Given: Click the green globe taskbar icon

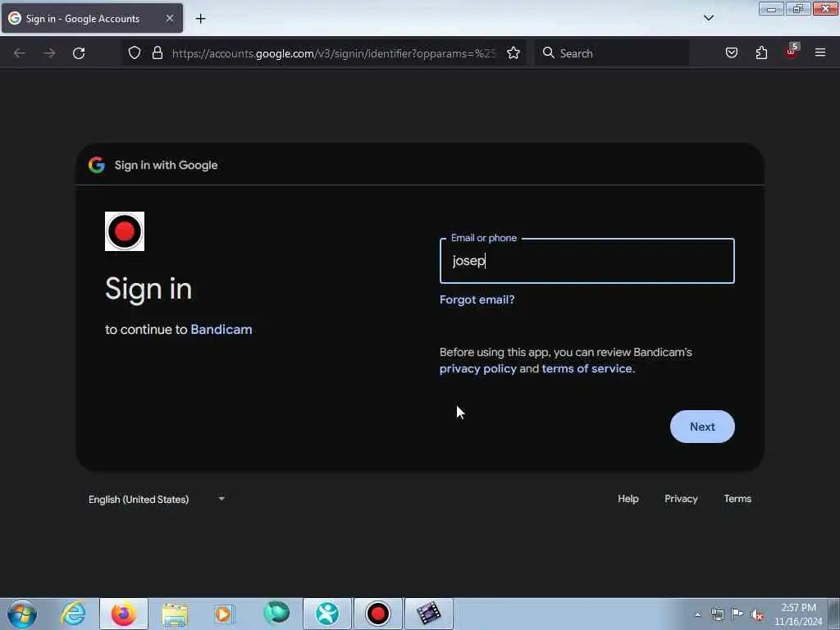Looking at the screenshot, I should (276, 613).
